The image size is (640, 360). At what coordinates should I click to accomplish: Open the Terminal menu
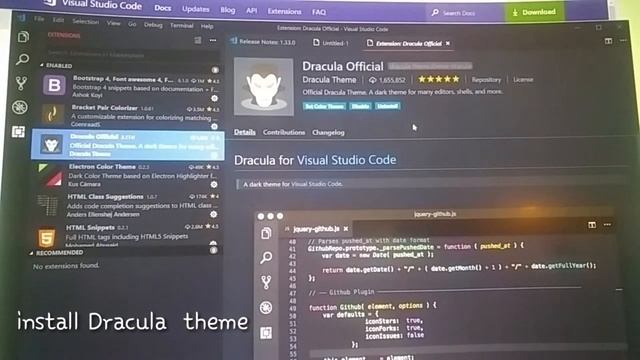(x=182, y=26)
